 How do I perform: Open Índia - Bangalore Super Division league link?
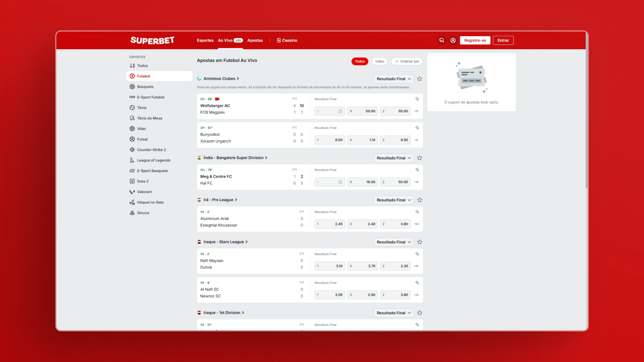pyautogui.click(x=235, y=158)
